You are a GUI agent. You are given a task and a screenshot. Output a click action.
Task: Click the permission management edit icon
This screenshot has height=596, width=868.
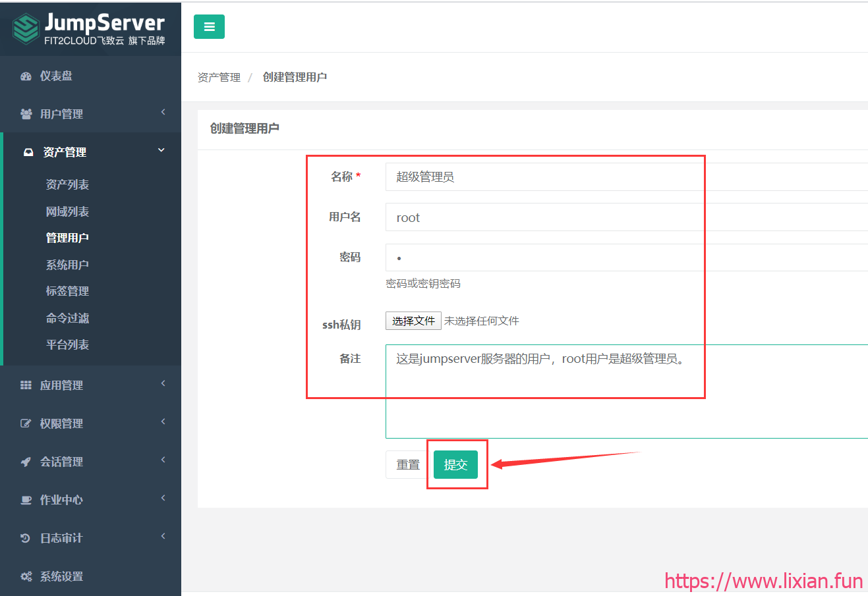[26, 423]
